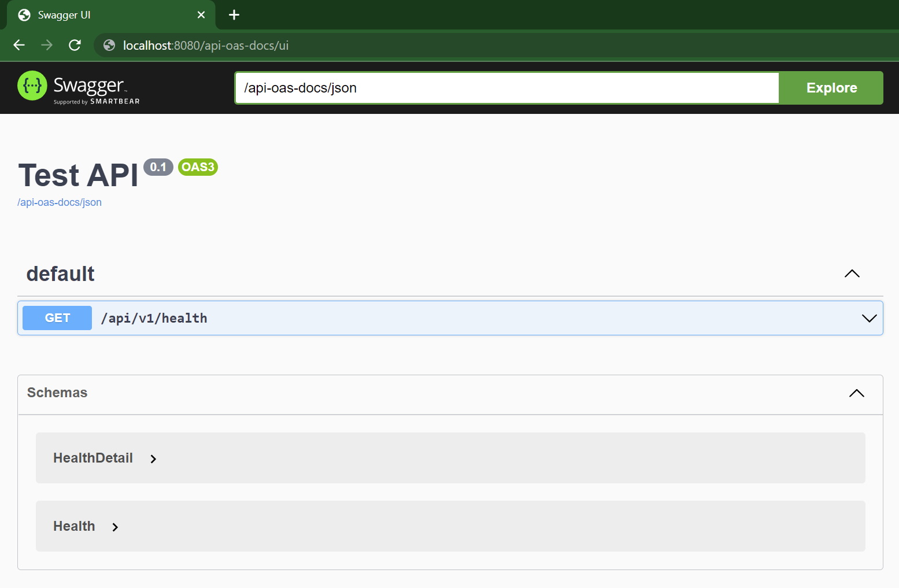This screenshot has height=588, width=899.
Task: Click the blue GET method badge
Action: [x=57, y=318]
